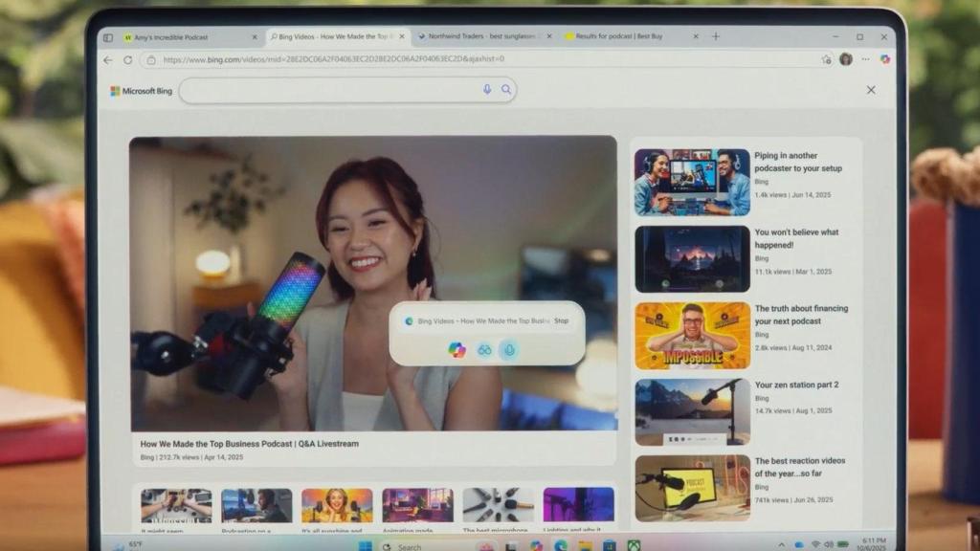Open a new tab with the plus button
This screenshot has width=980, height=551.
(716, 36)
